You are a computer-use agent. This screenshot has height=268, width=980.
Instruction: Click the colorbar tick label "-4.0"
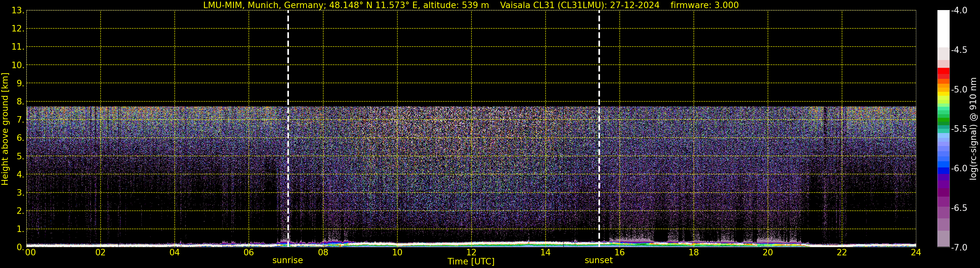click(x=959, y=10)
